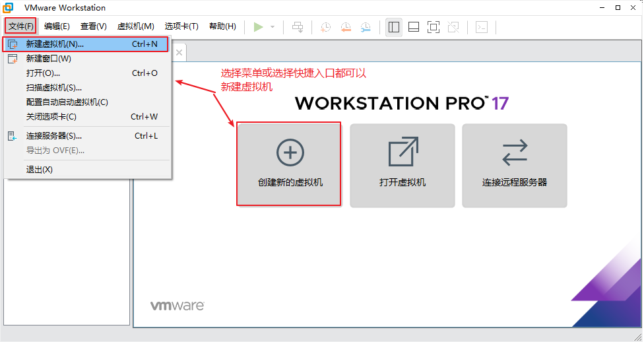Minimize the VMware Workstation window
This screenshot has width=644, height=342.
(x=602, y=7)
